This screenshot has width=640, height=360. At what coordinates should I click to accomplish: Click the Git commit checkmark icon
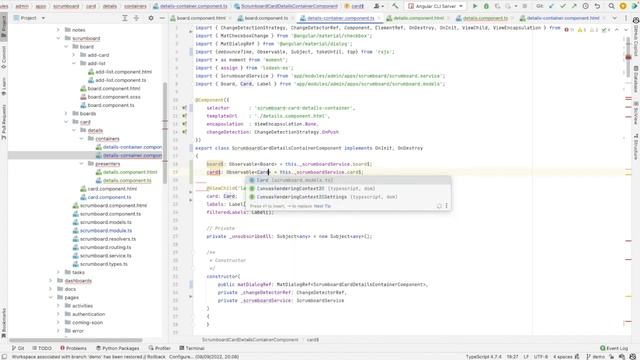(563, 6)
